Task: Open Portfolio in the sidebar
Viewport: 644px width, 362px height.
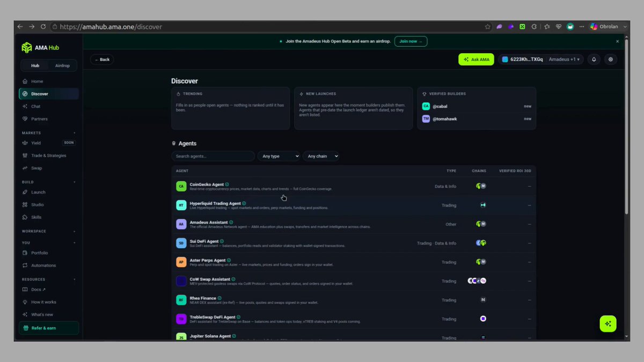Action: pos(49,253)
